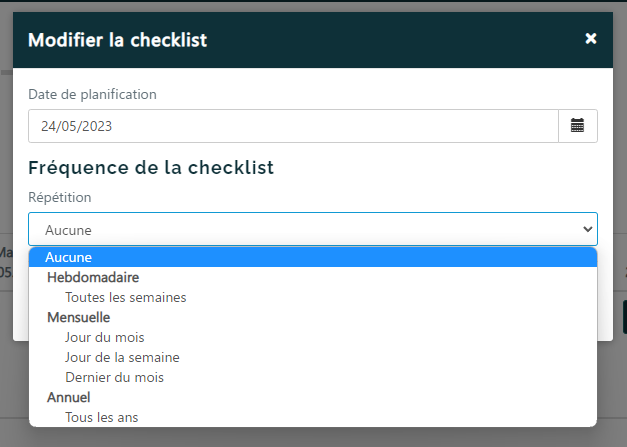627x447 pixels.
Task: Click the Date de planification label
Action: click(92, 94)
